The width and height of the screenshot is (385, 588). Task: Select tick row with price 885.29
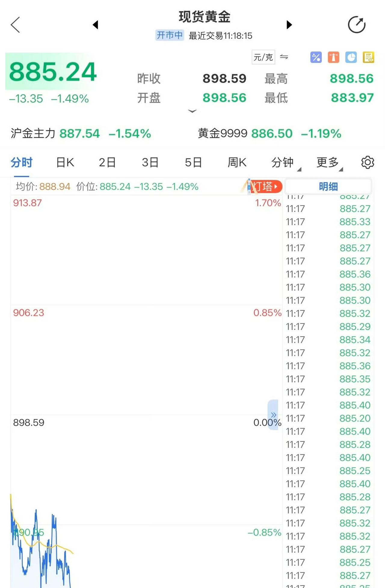coord(328,327)
